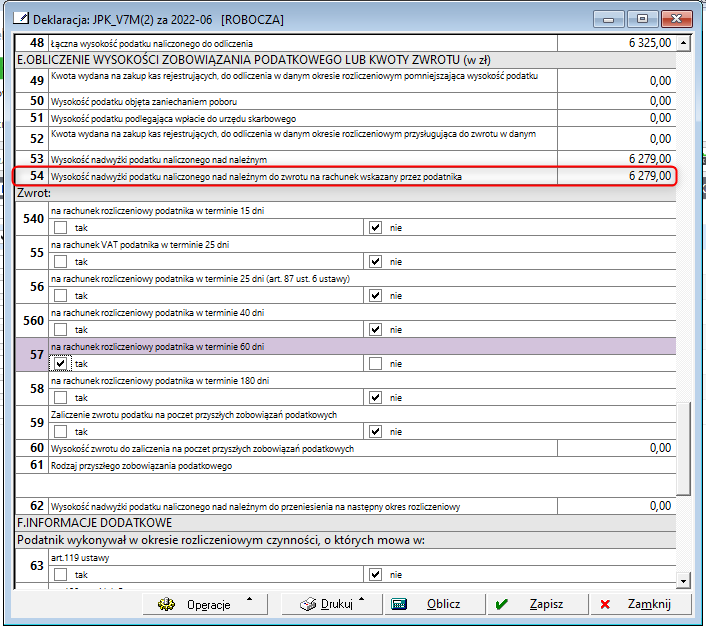Minimize the declaration window
The height and width of the screenshot is (626, 706).
(x=608, y=18)
